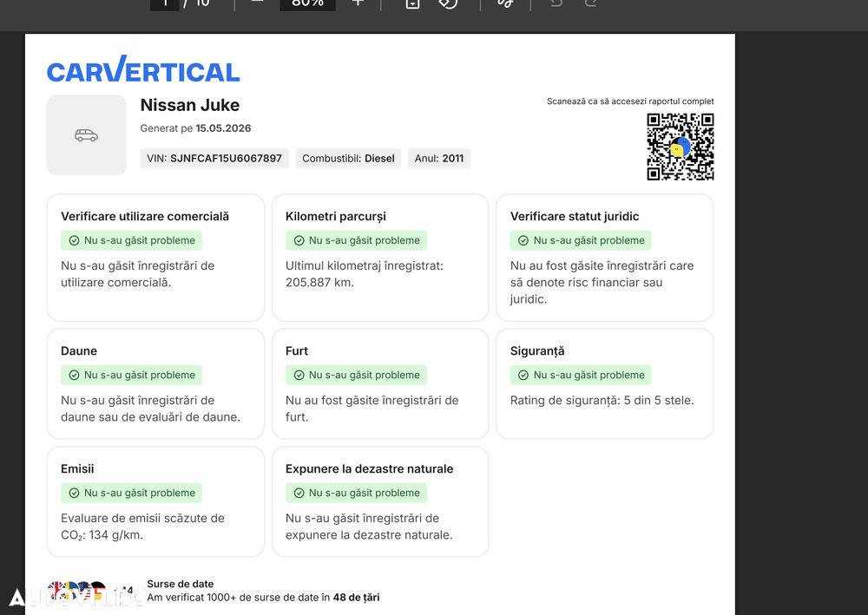Click the checkmark icon under Emisii
This screenshot has height=615, width=868.
pyautogui.click(x=74, y=493)
